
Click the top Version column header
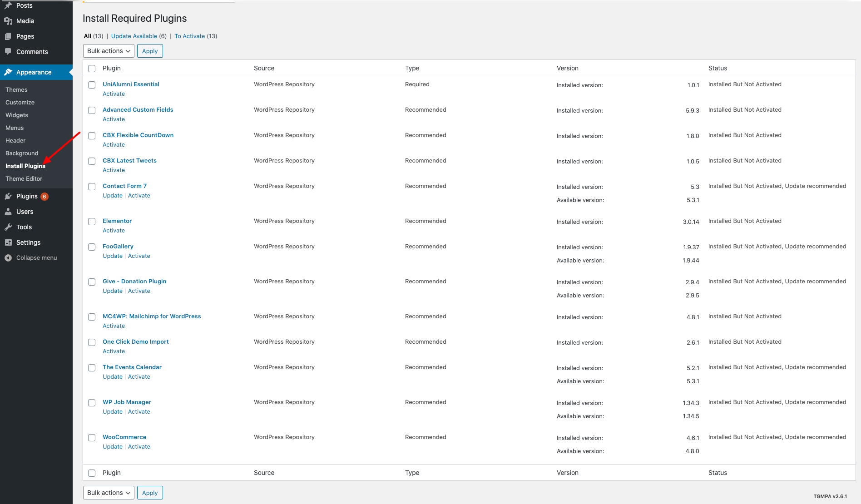pos(568,68)
